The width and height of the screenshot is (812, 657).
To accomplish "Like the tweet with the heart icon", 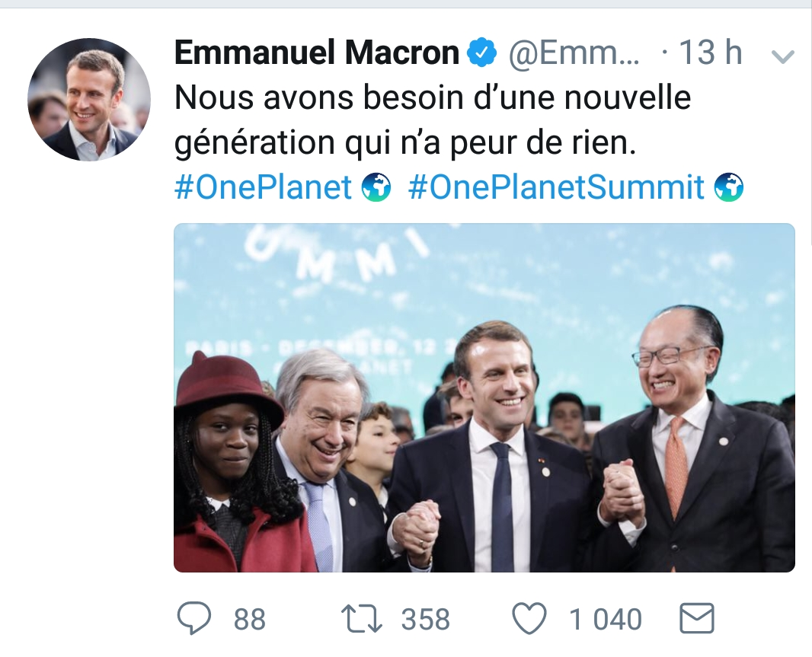I will click(x=530, y=618).
